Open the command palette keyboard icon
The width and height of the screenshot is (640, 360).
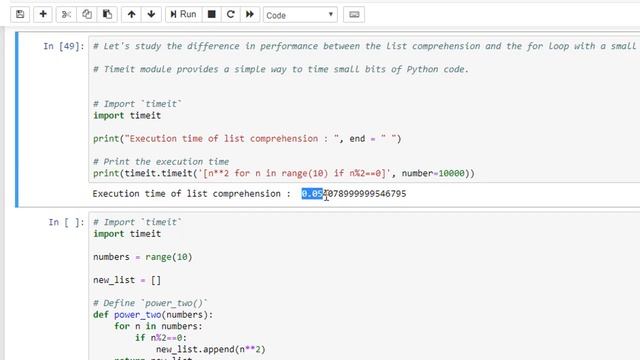(354, 15)
